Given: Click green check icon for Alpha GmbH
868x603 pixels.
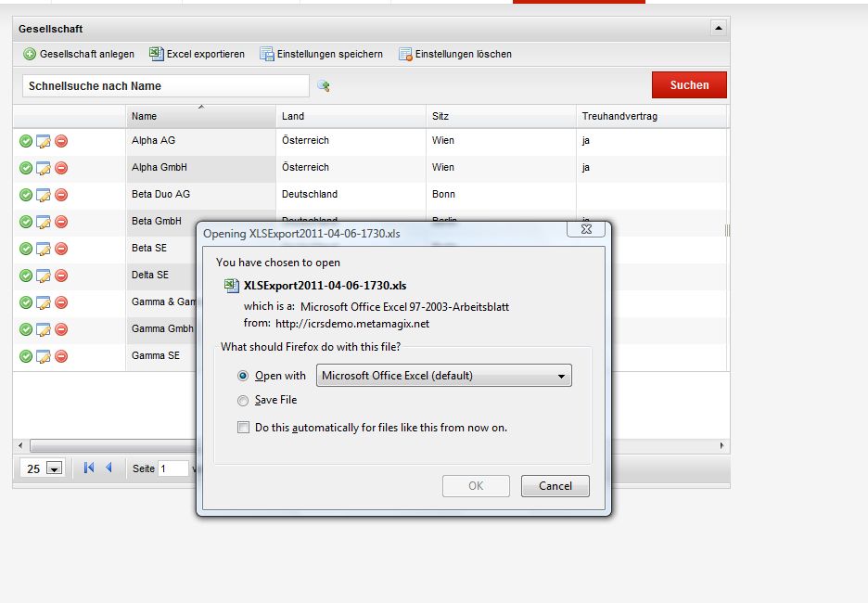Looking at the screenshot, I should click(25, 168).
